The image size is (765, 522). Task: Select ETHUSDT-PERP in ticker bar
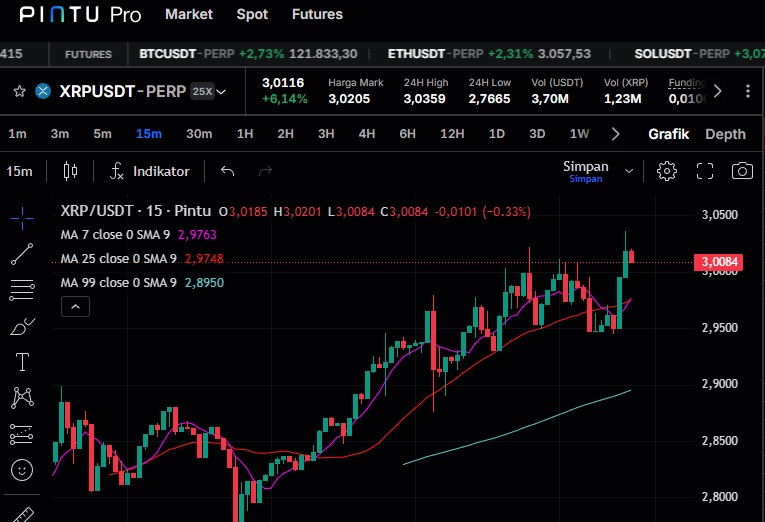(489, 54)
